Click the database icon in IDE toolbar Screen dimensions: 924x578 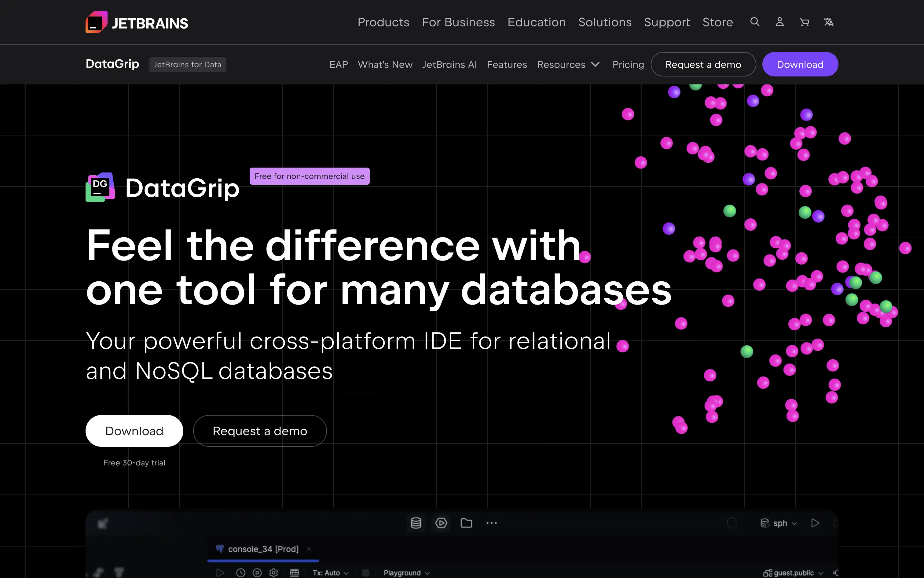416,523
